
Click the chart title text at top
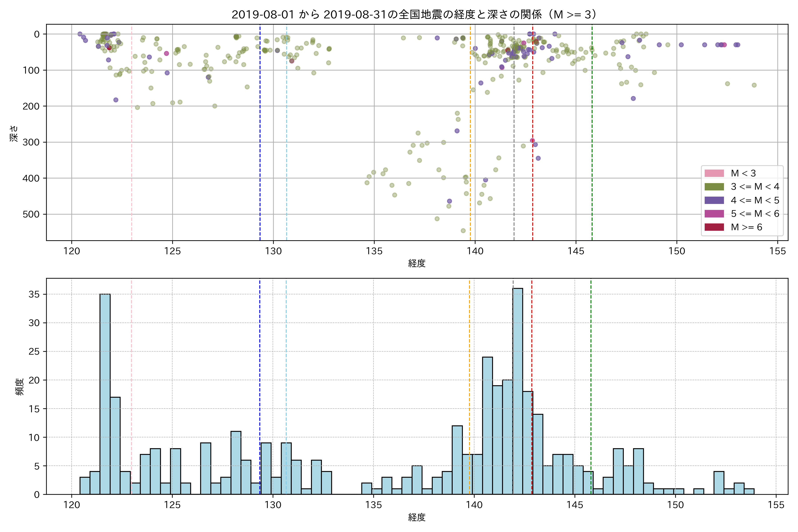pos(415,14)
